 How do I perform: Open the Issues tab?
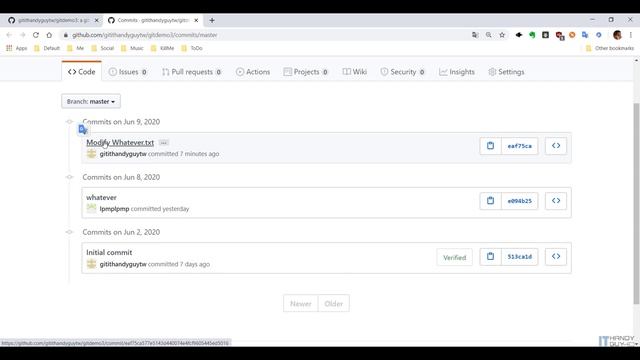pos(128,72)
